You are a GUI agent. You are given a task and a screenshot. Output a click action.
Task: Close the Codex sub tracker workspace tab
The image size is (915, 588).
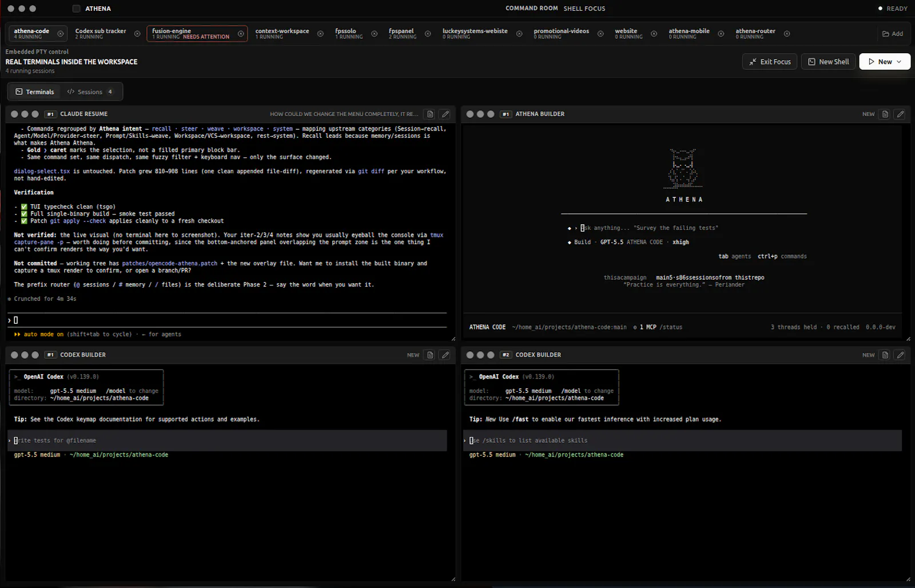tap(137, 34)
